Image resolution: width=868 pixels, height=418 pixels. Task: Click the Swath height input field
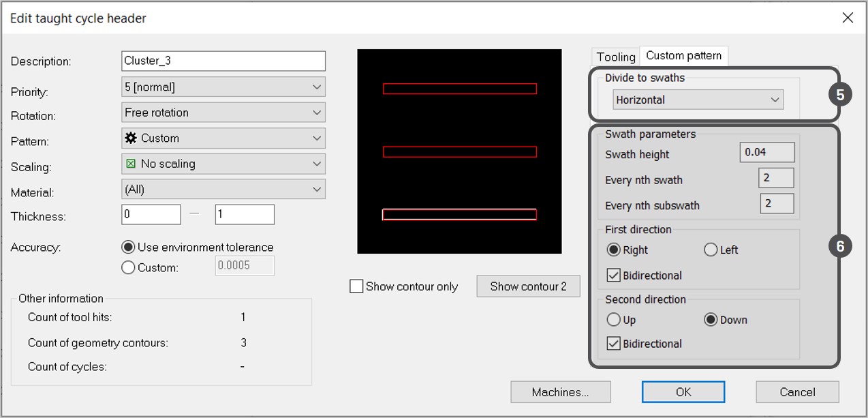click(766, 153)
